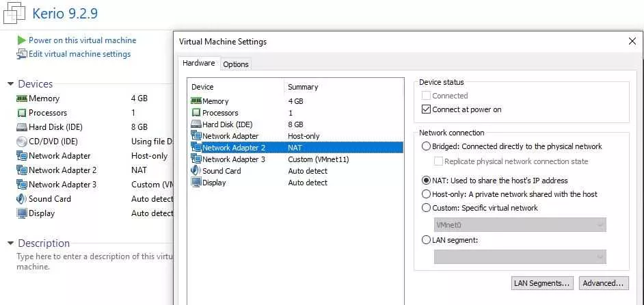Click Memory chip icon in Devices panel
This screenshot has width=644, height=305.
tap(21, 98)
